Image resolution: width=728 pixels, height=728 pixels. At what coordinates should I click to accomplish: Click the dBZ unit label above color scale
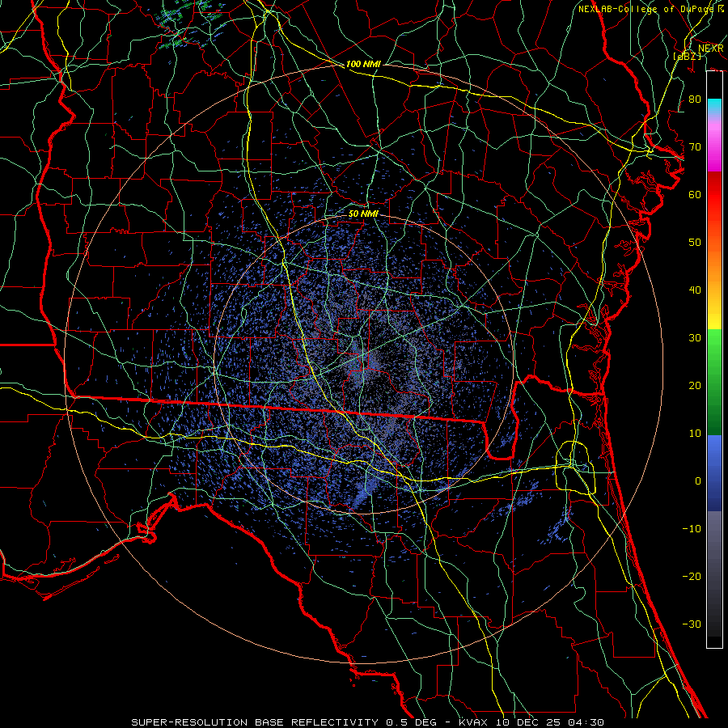click(688, 57)
